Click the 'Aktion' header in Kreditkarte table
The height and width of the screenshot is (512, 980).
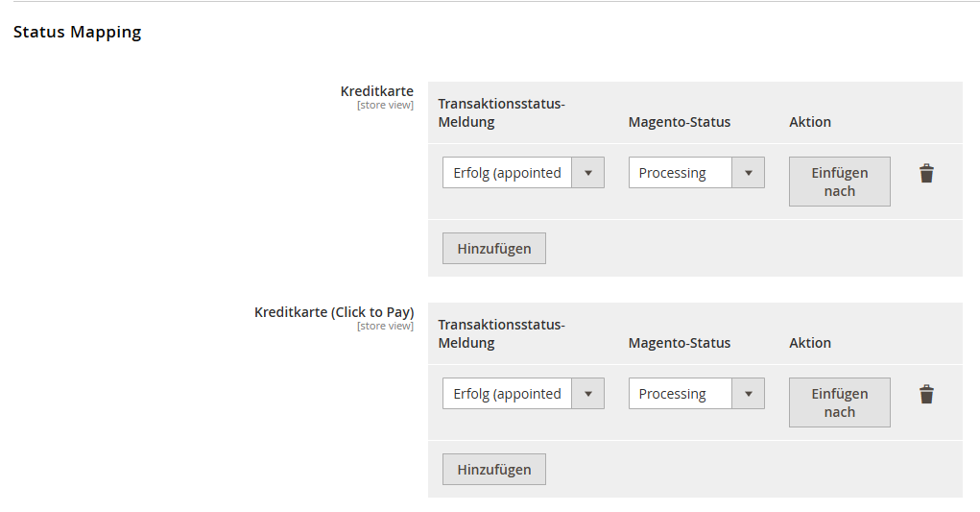pos(810,122)
